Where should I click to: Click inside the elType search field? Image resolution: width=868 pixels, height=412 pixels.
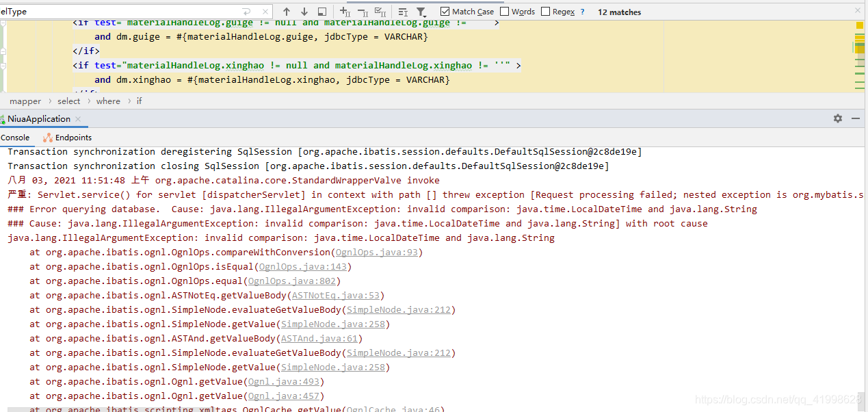(103, 10)
